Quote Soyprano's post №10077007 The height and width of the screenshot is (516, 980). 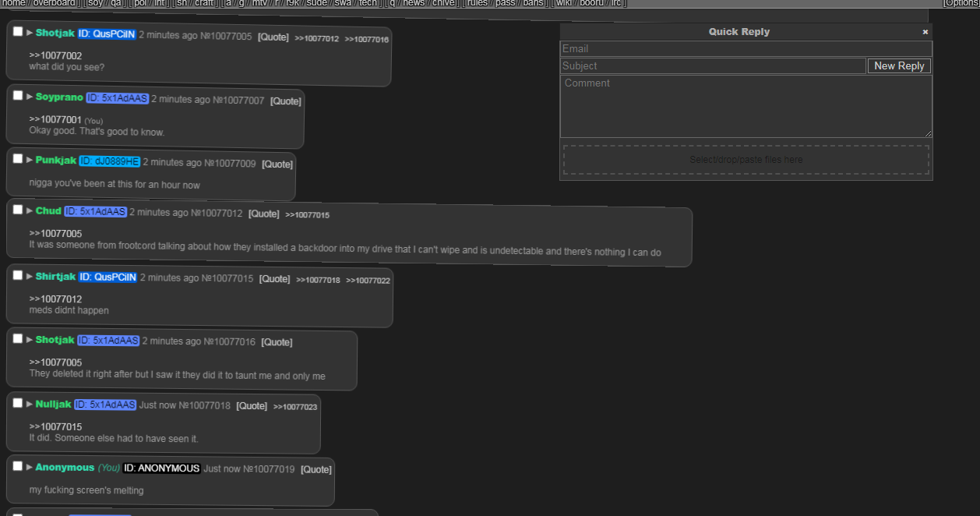click(x=286, y=101)
